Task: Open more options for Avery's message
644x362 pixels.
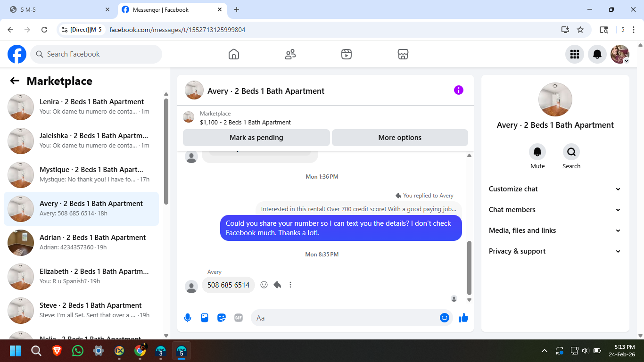Action: pyautogui.click(x=290, y=285)
